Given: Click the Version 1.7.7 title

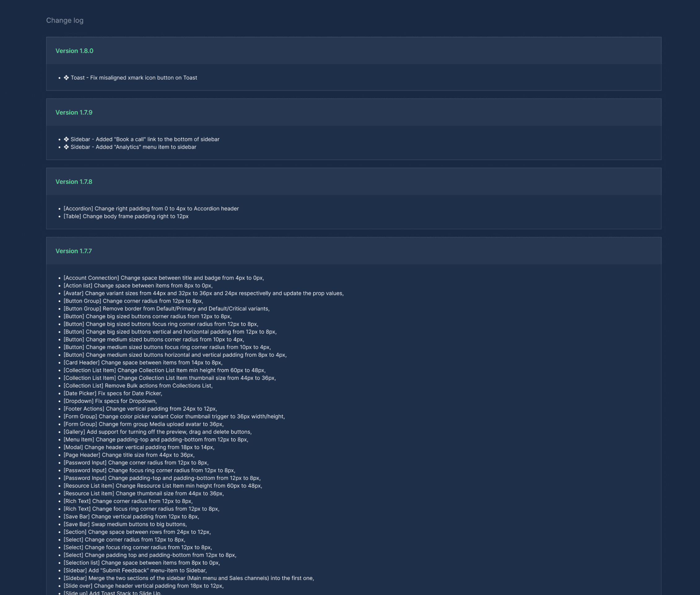Looking at the screenshot, I should (x=73, y=251).
